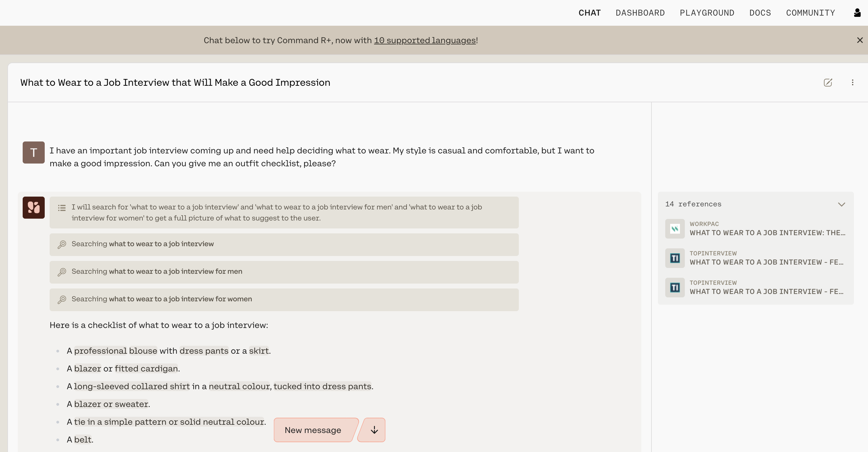Image resolution: width=868 pixels, height=452 pixels.
Task: Open the Dashboard tab
Action: 640,13
